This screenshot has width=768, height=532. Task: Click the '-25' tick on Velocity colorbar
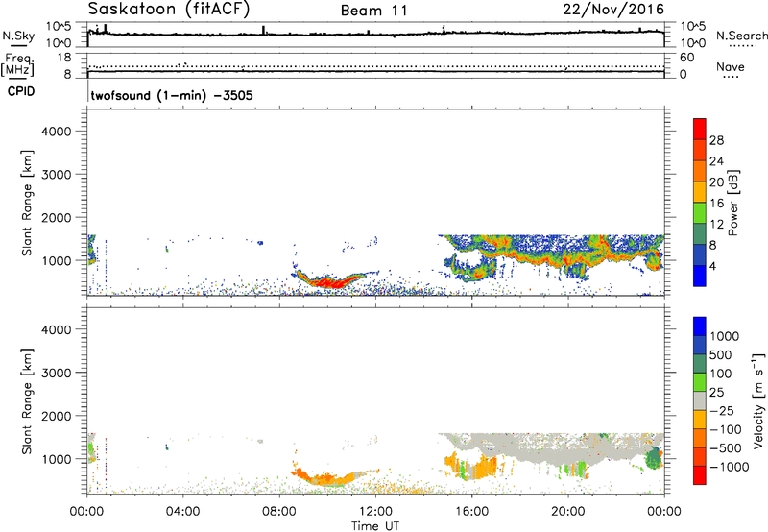[721, 411]
